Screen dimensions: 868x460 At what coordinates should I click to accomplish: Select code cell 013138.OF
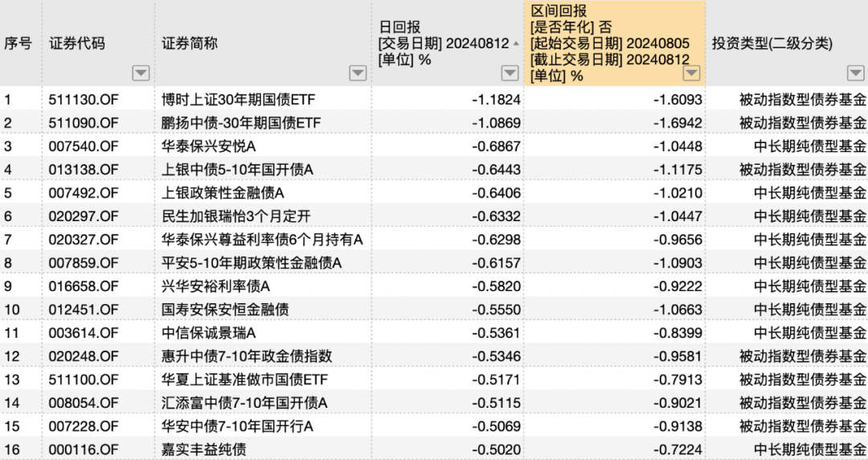pyautogui.click(x=84, y=170)
